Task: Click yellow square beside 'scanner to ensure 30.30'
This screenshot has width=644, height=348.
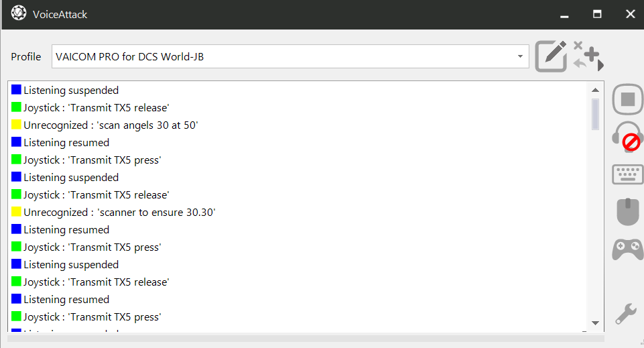Action: click(x=16, y=211)
